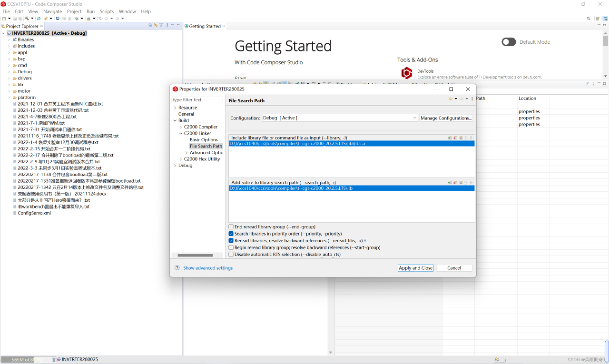The width and height of the screenshot is (609, 364).
Task: Collapse the Build node in properties tree
Action: (x=175, y=120)
